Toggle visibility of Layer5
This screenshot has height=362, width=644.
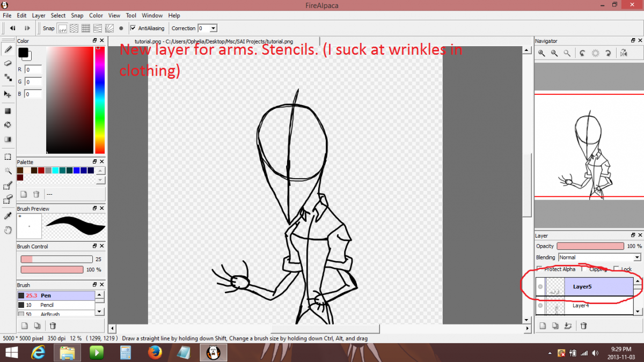coord(540,287)
